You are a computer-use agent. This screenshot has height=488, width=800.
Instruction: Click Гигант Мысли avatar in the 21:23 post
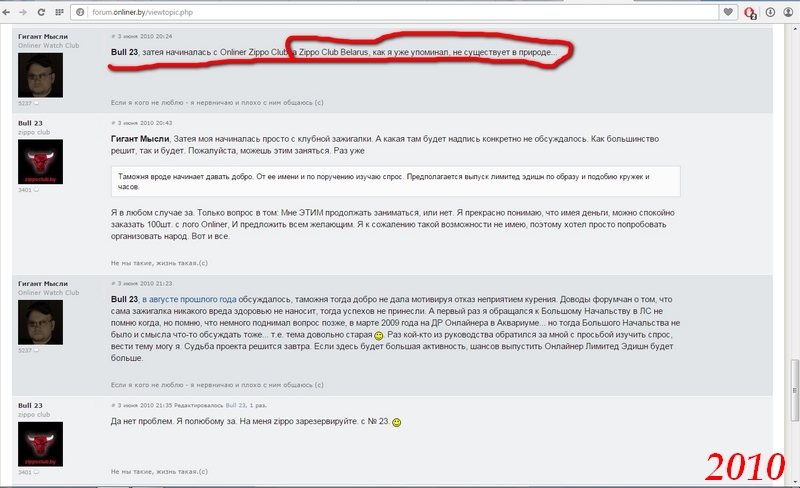tap(40, 322)
